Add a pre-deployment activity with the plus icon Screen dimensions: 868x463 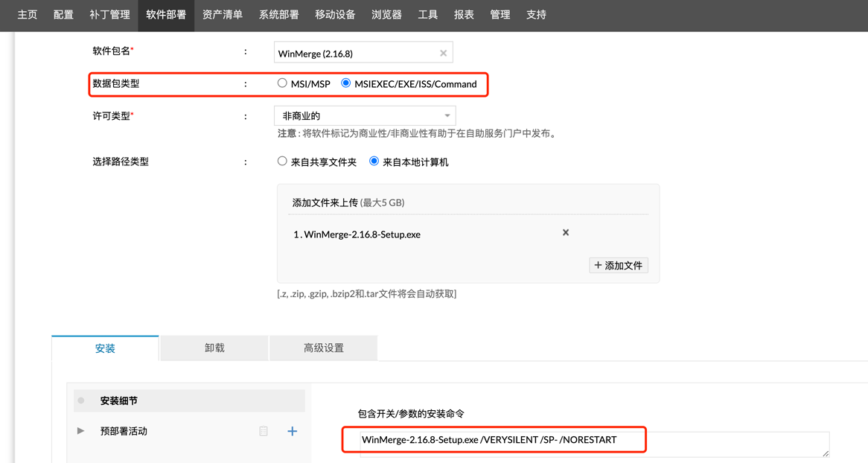(293, 431)
